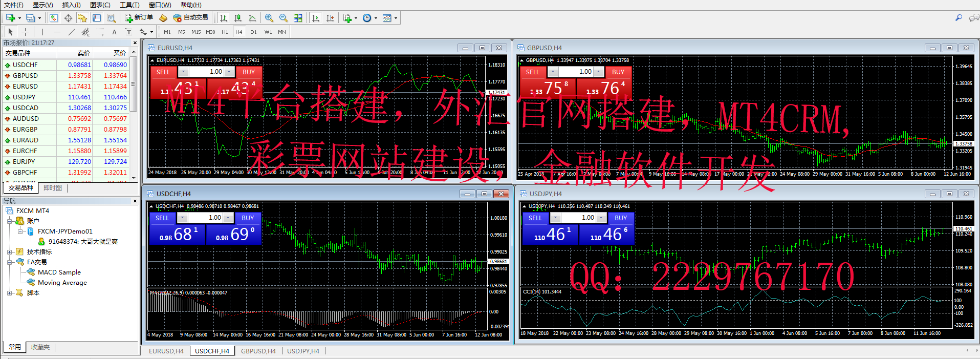Toggle the Market Watch window icon
The width and height of the screenshot is (980, 359).
(54, 18)
